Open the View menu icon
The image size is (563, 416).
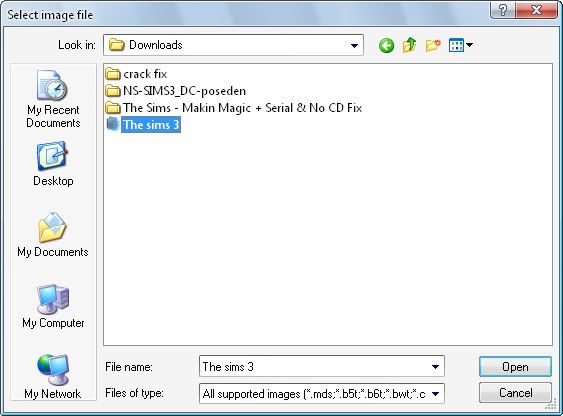tap(456, 46)
